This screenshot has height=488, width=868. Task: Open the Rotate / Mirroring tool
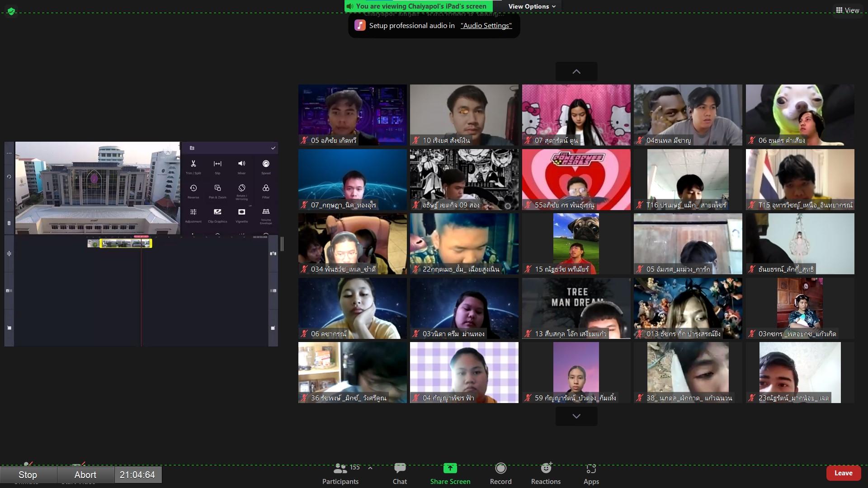click(241, 191)
